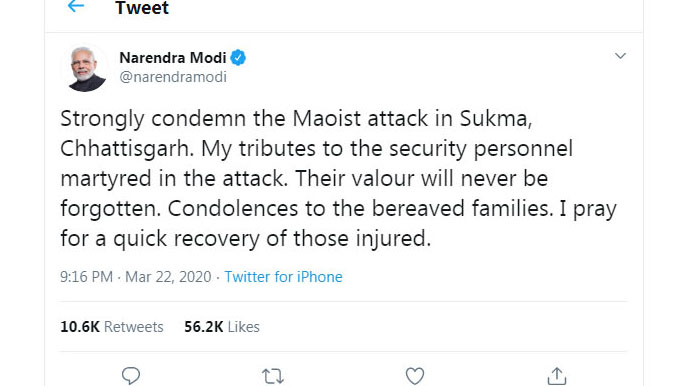Screen dimensions: 674x386
Task: Click the word Retweets label
Action: [x=134, y=327]
